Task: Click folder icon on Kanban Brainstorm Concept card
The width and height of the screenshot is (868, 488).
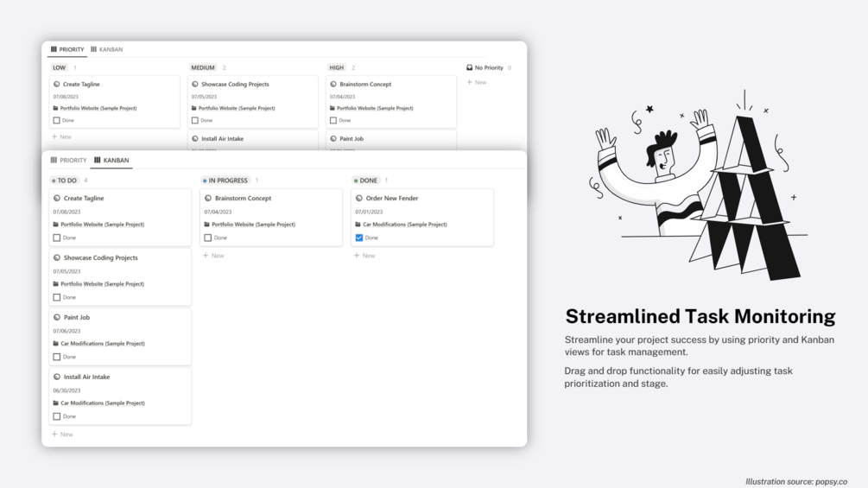Action: pos(207,224)
